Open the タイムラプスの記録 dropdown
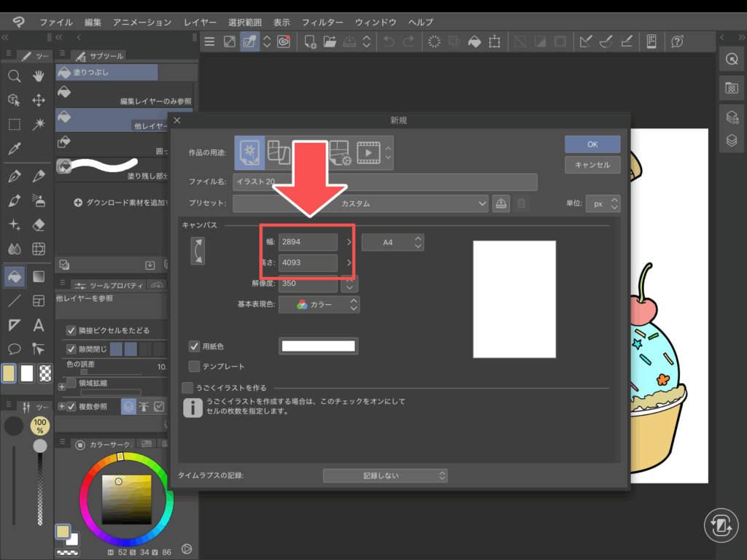 (x=384, y=475)
